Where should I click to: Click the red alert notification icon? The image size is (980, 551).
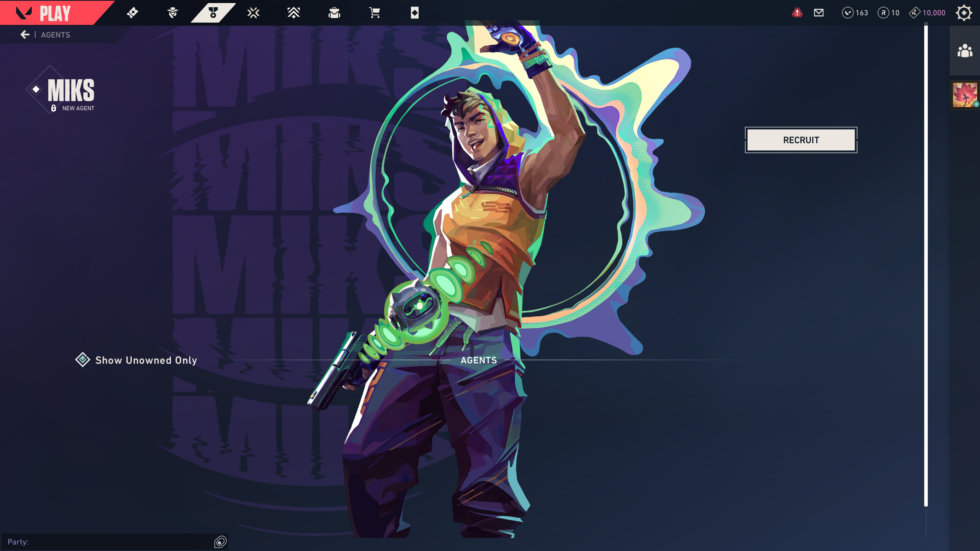(x=797, y=13)
